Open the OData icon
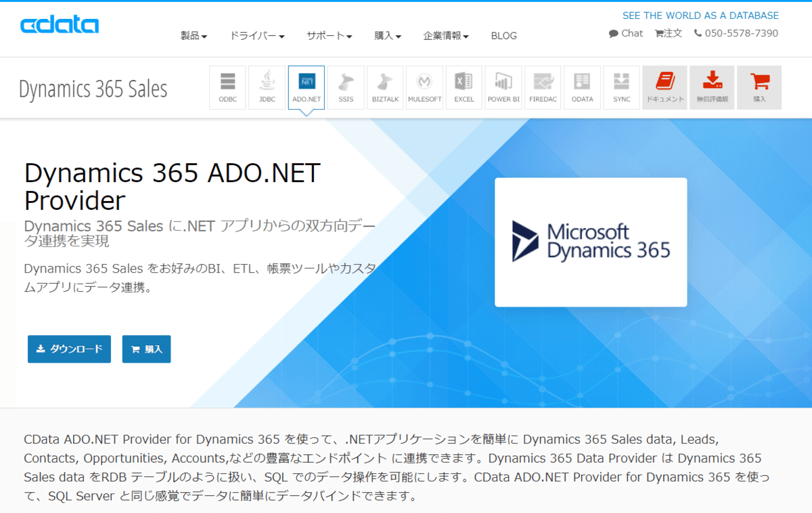 pos(582,87)
